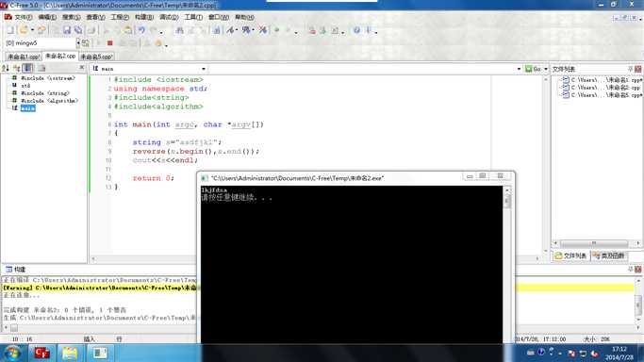The height and width of the screenshot is (362, 644).
Task: Open the mingw5 compiler dropdown
Action: coord(78,42)
